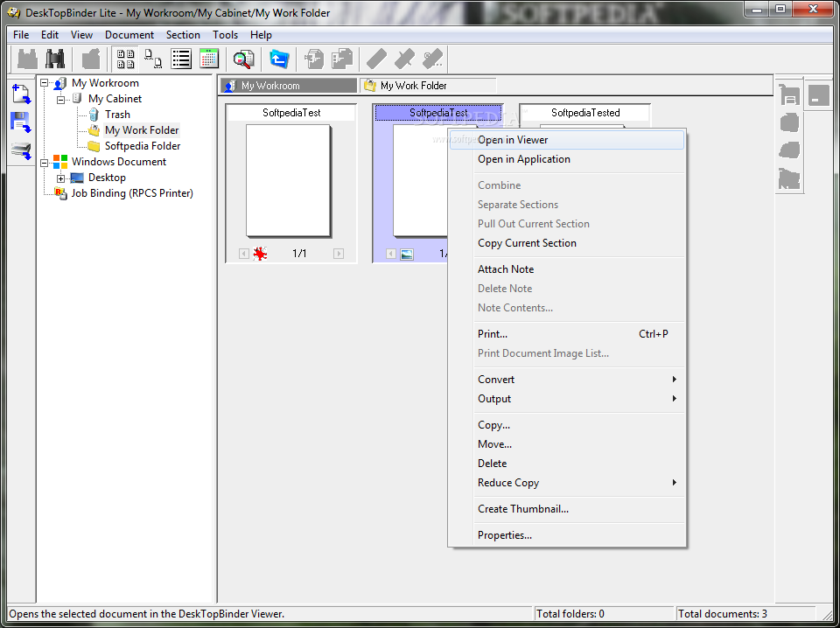The width and height of the screenshot is (840, 628).
Task: Switch to small icon view
Action: (x=153, y=59)
